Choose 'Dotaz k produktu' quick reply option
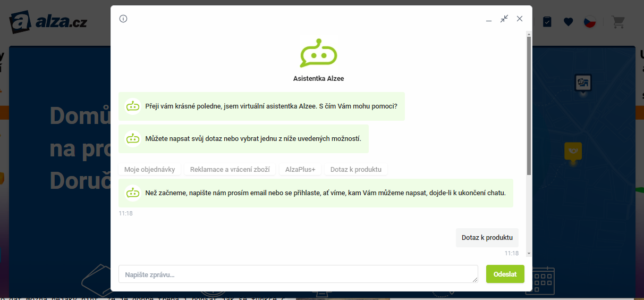The width and height of the screenshot is (644, 300). [x=356, y=170]
